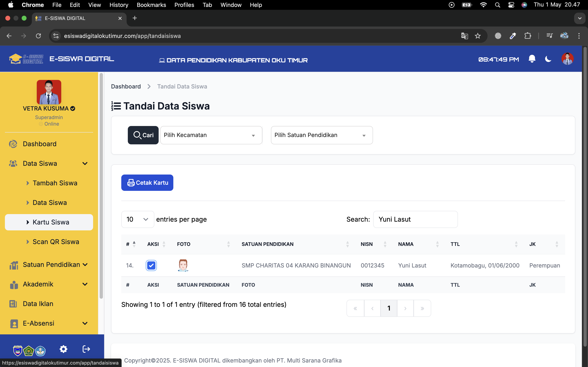Image resolution: width=588 pixels, height=367 pixels.
Task: Open Pilih Satuan Pendidikan dropdown
Action: point(321,135)
